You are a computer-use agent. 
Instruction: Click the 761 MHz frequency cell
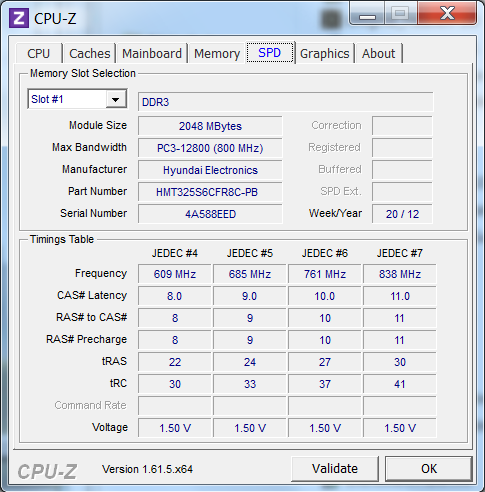tap(325, 274)
